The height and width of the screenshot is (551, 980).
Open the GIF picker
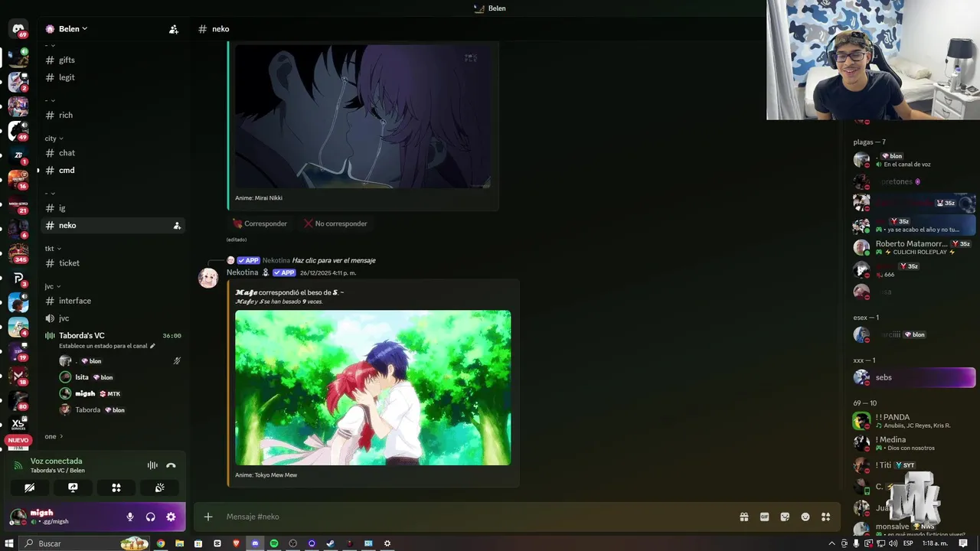(x=764, y=517)
